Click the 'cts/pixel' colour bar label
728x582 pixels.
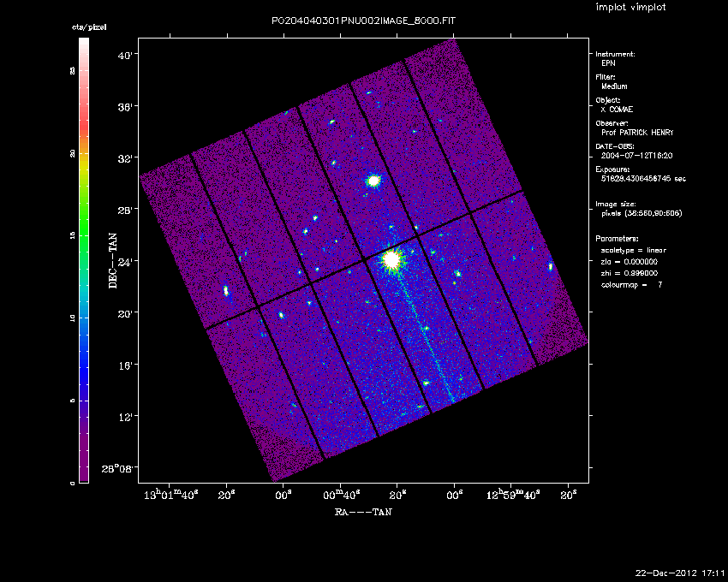coord(89,28)
